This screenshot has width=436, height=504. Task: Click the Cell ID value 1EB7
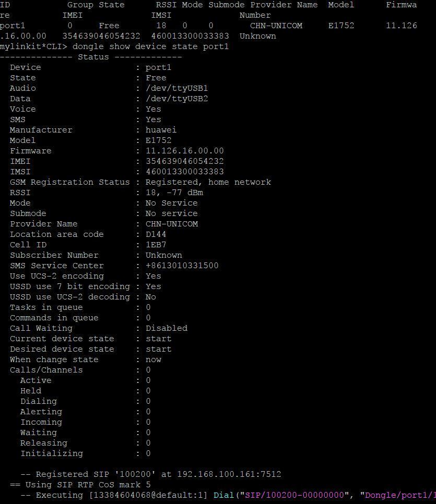pyautogui.click(x=156, y=245)
